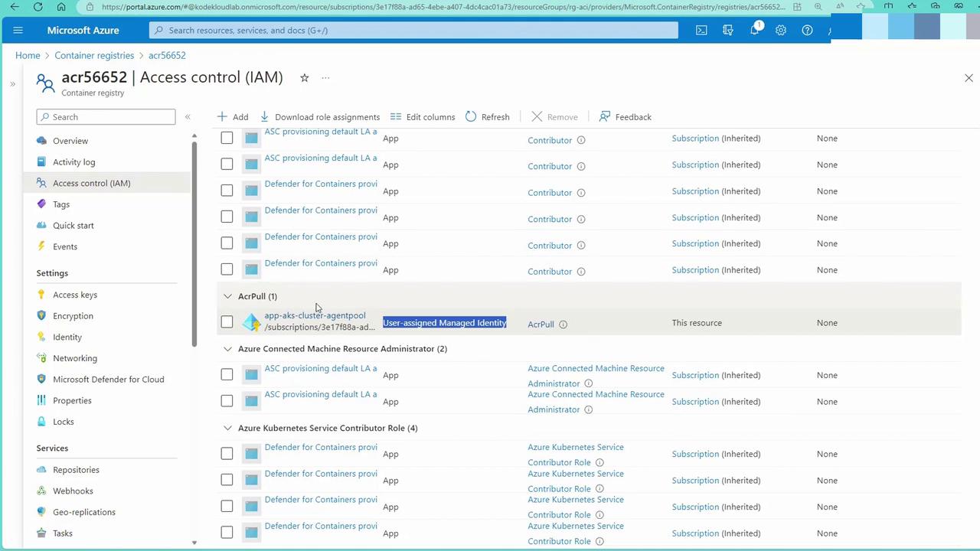
Task: Click the left menu vertical scrollbar
Action: [194, 237]
